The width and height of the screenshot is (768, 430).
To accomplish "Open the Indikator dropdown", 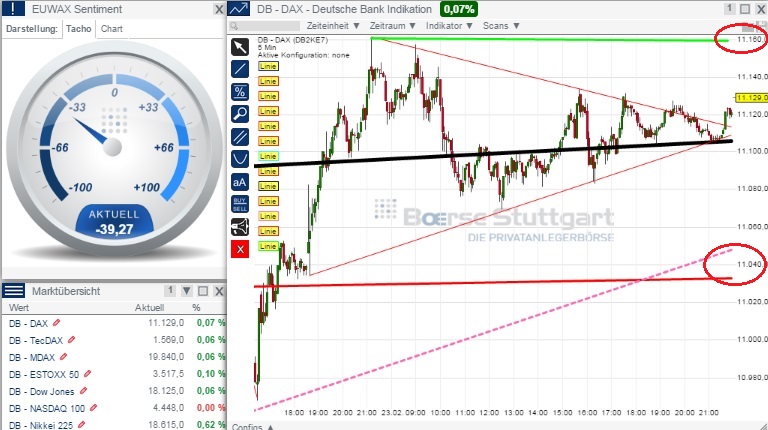I will (449, 25).
